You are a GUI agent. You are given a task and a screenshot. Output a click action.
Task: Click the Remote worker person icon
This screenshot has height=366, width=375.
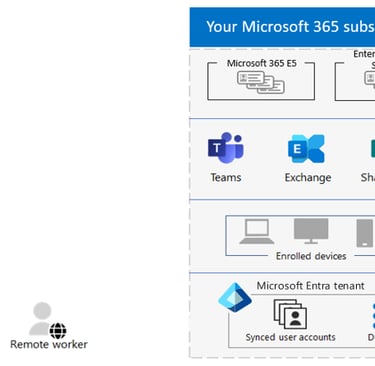point(42,318)
